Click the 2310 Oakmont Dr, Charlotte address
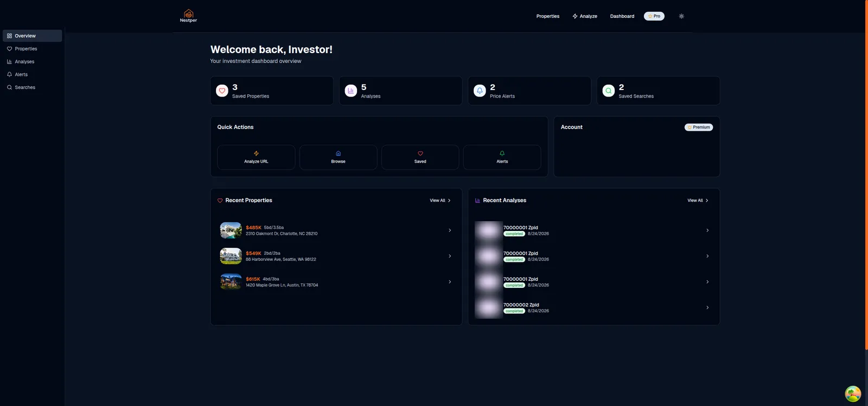Viewport: 868px width, 406px height. pos(282,234)
